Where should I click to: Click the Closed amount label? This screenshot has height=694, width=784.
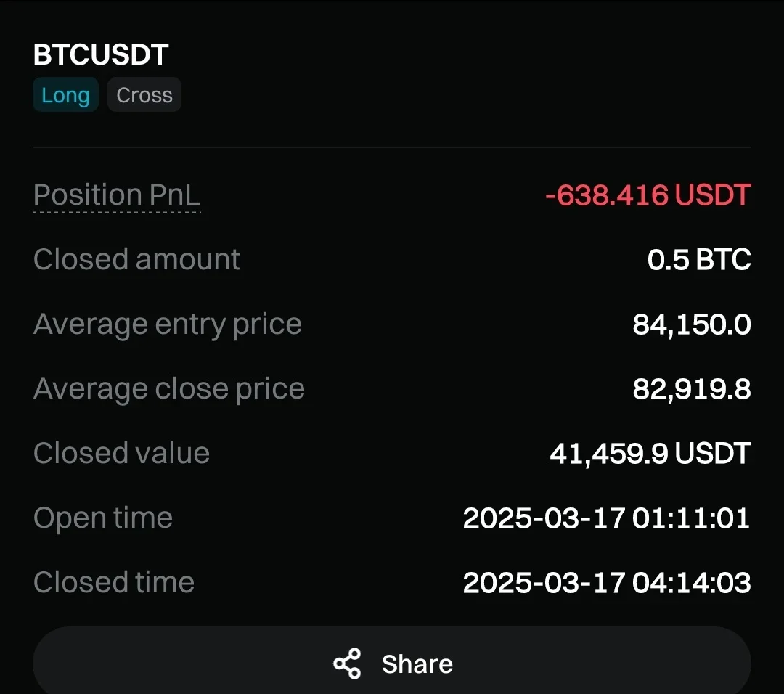(136, 260)
